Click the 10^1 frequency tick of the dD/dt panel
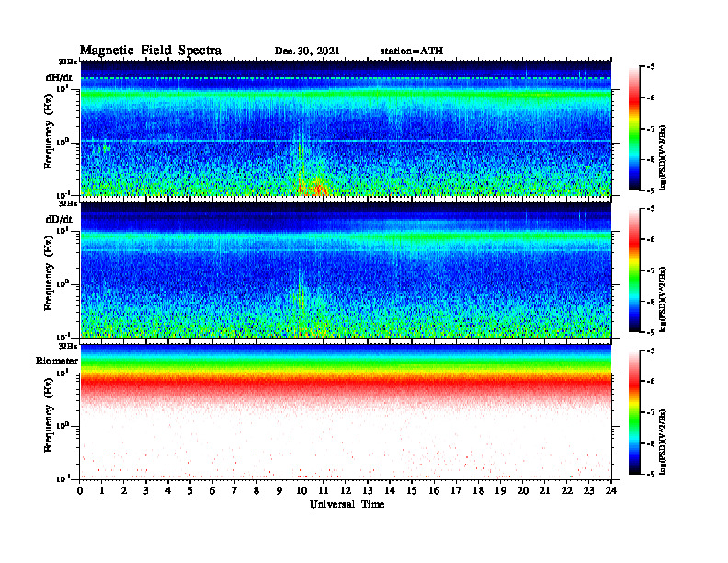This screenshot has width=728, height=563. pyautogui.click(x=63, y=229)
